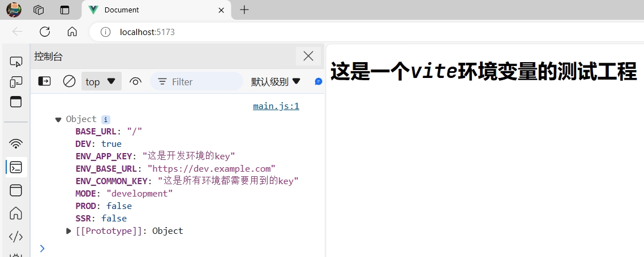Open the 默认级别 log level dropdown
Viewport: 644px width, 257px height.
(276, 81)
